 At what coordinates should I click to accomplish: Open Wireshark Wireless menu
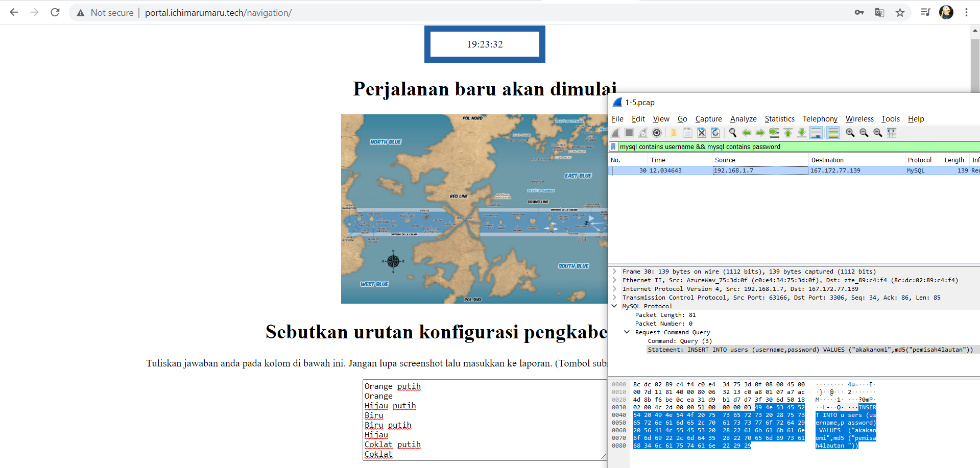859,119
